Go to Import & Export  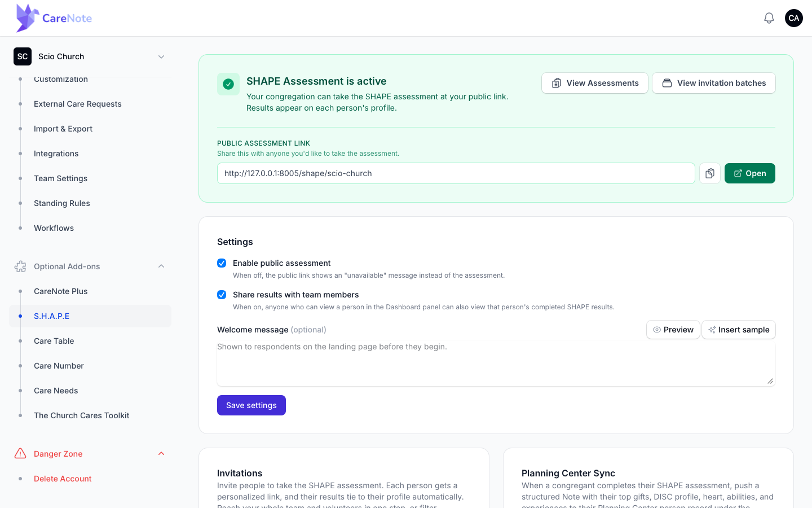click(63, 129)
